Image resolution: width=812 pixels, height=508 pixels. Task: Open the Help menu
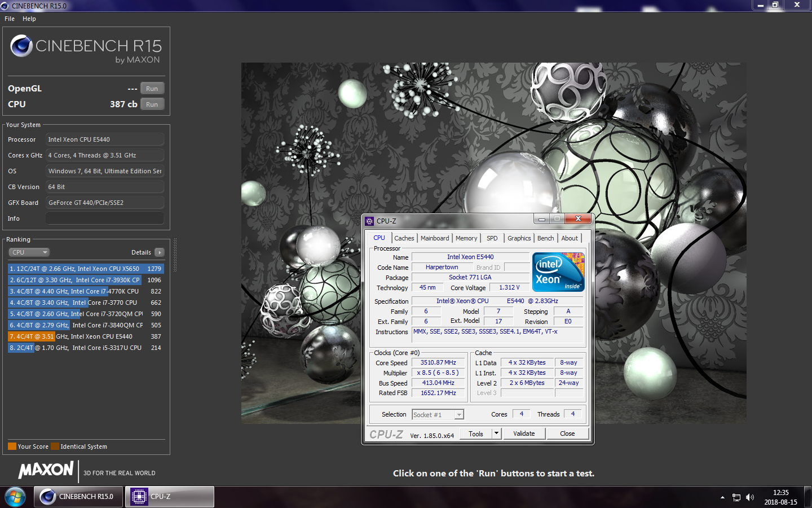pyautogui.click(x=29, y=19)
